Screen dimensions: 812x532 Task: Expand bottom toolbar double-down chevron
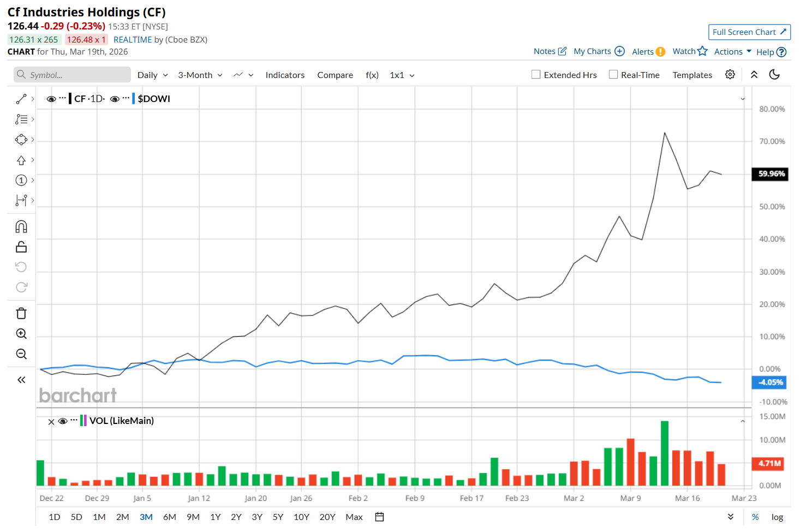[731, 517]
